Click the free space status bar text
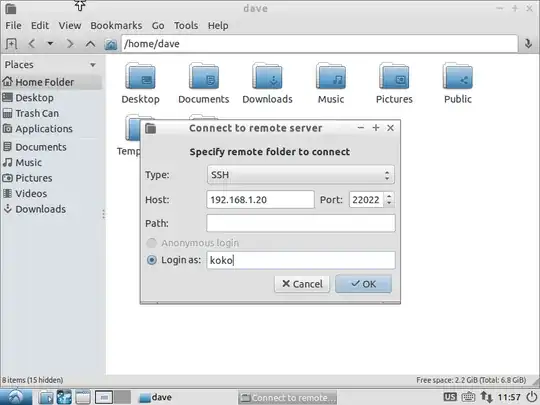The height and width of the screenshot is (405, 540). (x=471, y=380)
